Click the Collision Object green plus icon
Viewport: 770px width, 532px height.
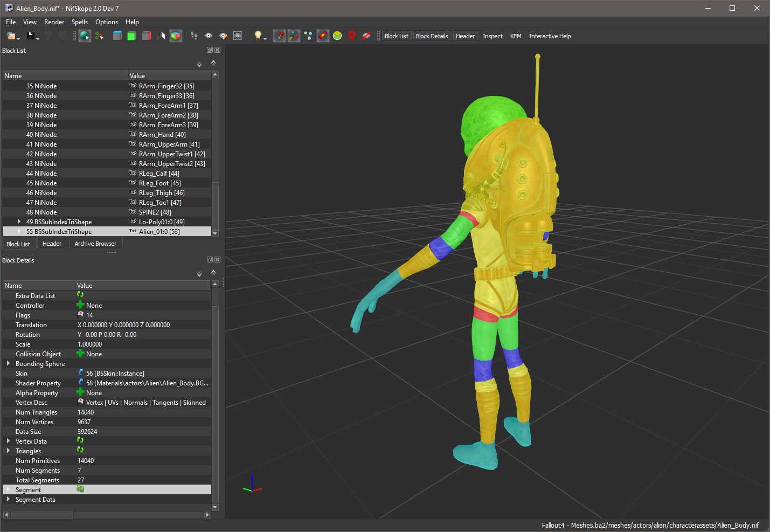click(x=80, y=353)
